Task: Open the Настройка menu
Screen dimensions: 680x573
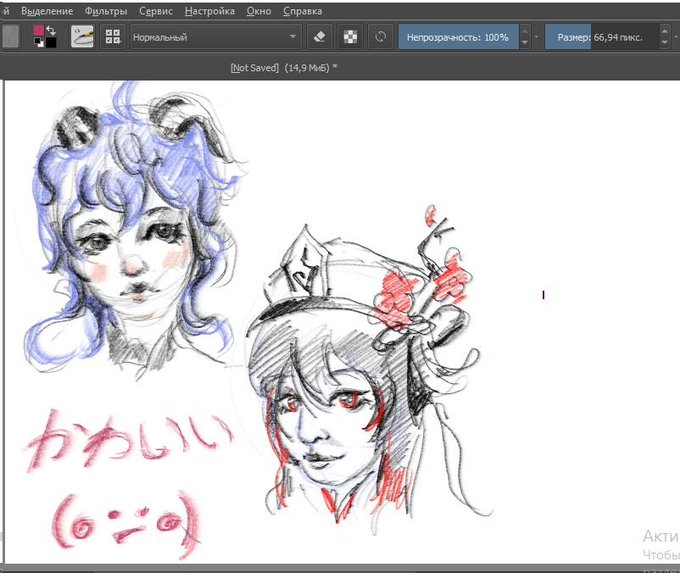Action: pos(209,11)
